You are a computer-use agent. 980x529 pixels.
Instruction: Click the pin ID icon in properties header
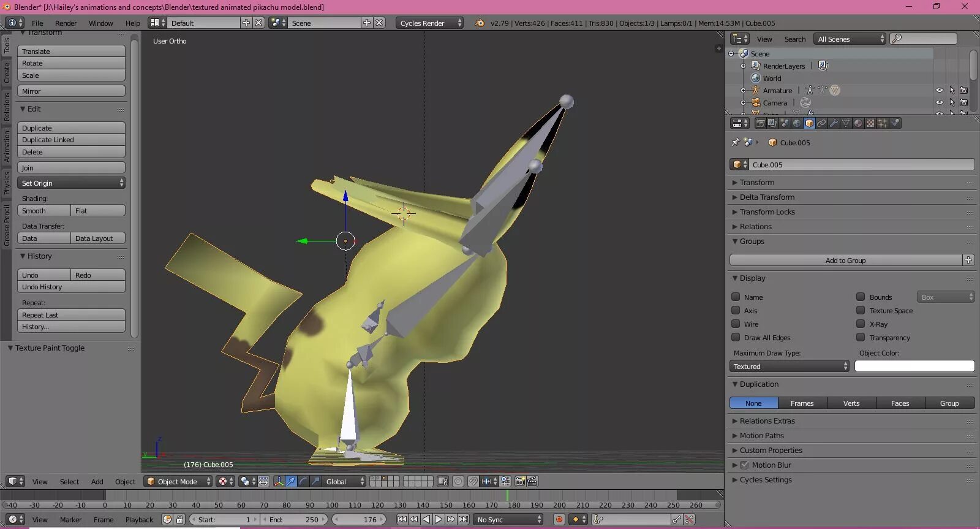tap(735, 142)
